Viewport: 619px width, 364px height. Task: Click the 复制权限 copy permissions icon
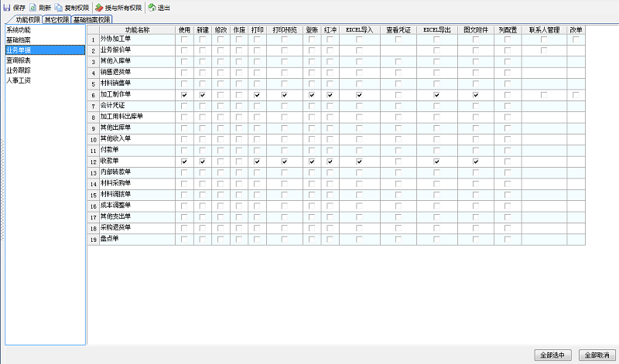point(59,7)
